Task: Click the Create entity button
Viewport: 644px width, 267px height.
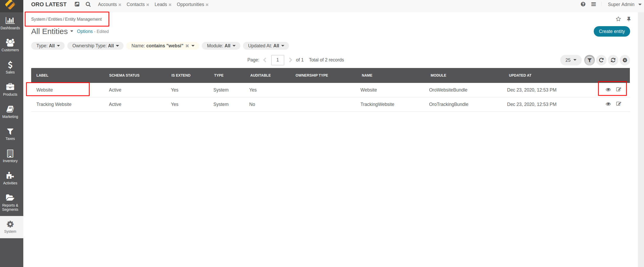Action: pyautogui.click(x=612, y=31)
